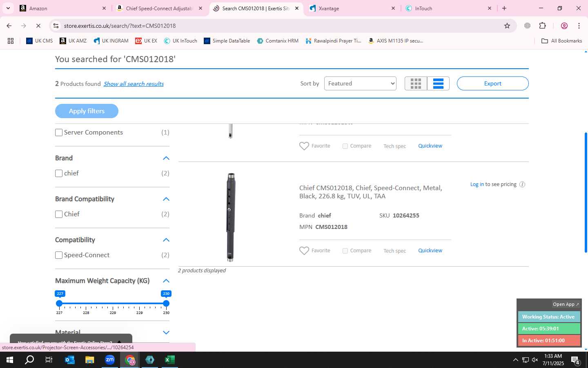Screen dimensions: 588x368
Task: Open the Chrome three-dot menu
Action: coord(579,26)
